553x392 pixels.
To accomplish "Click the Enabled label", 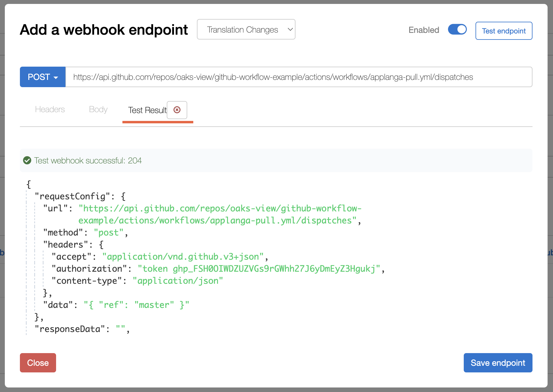I will click(424, 30).
